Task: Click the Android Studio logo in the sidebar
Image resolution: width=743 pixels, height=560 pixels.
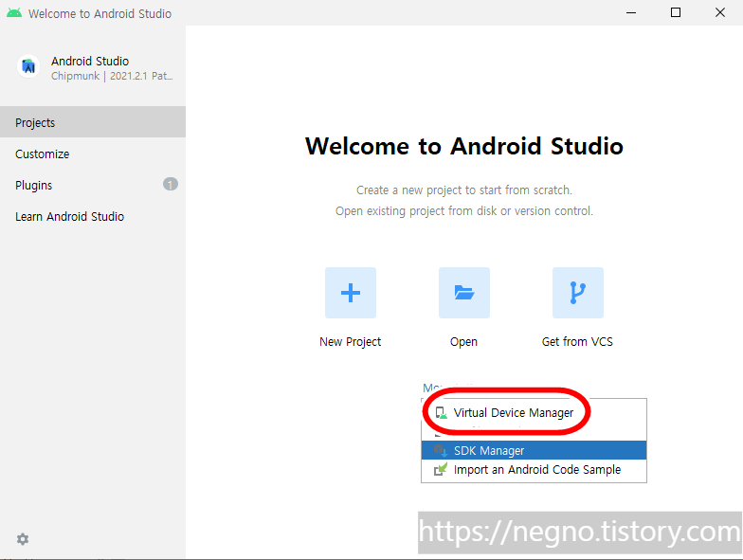Action: [x=28, y=66]
